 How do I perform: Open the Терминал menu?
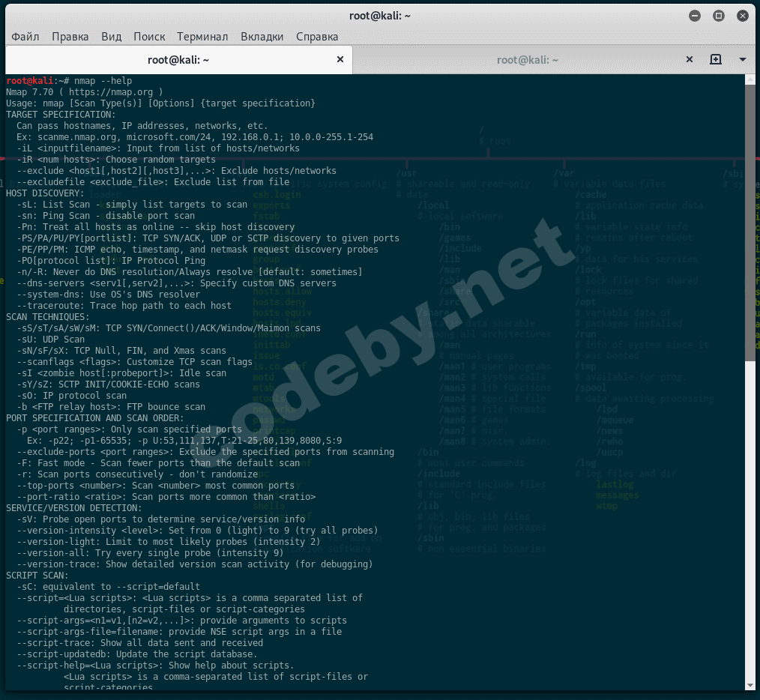tap(202, 37)
